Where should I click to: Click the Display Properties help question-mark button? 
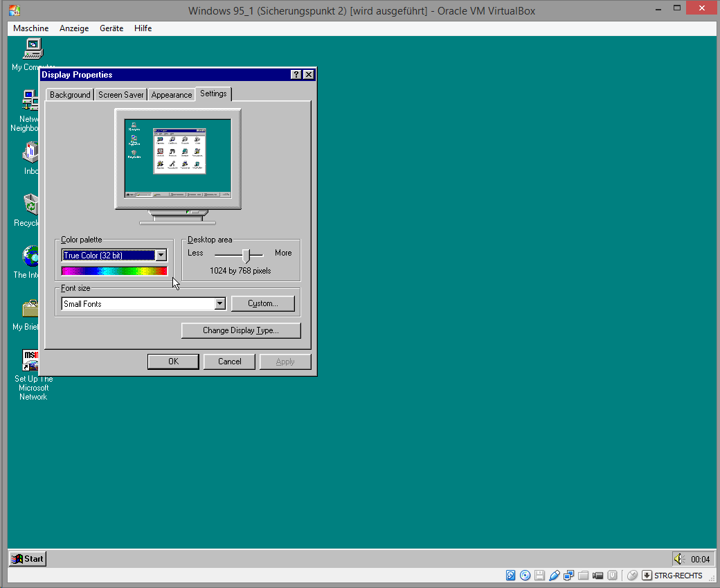tap(296, 74)
